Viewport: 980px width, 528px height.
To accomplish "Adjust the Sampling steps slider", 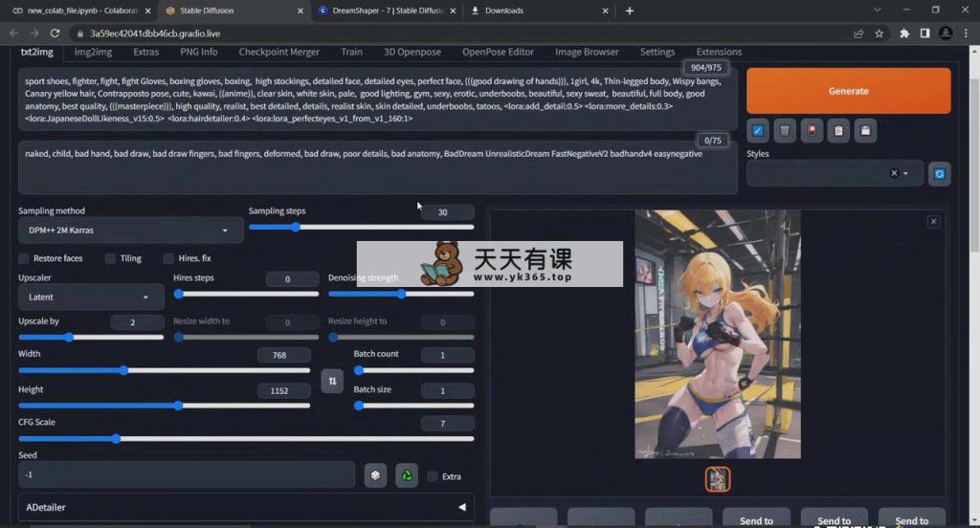I will click(x=361, y=227).
